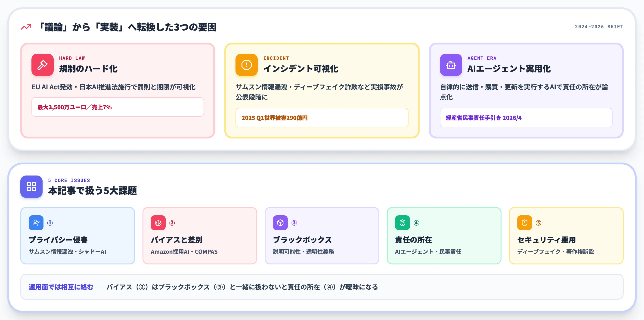Click the red trending-up arrow icon

[x=26, y=27]
